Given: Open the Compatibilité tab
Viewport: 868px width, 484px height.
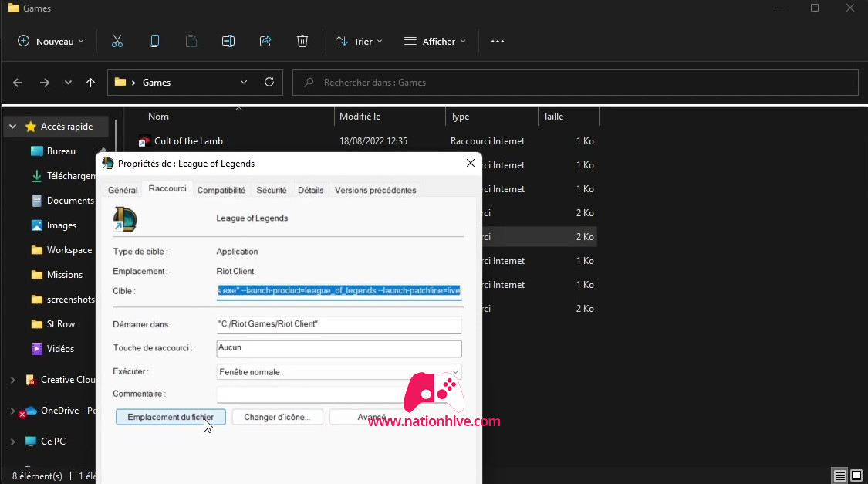Looking at the screenshot, I should pos(221,190).
